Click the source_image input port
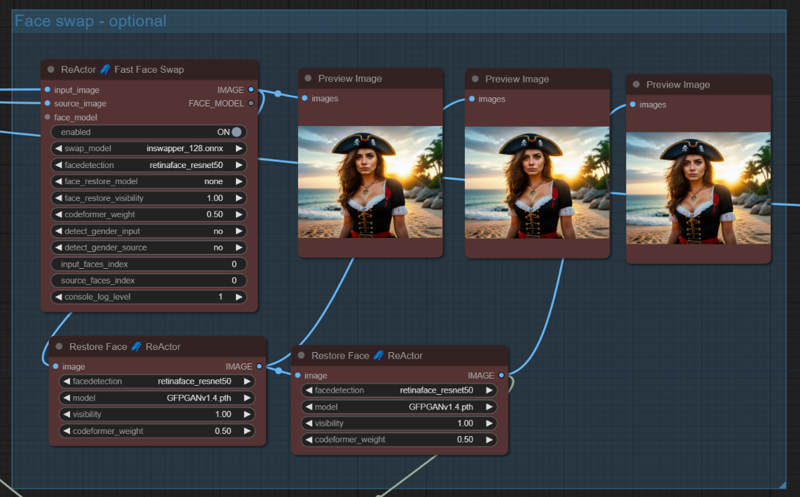Image resolution: width=800 pixels, height=497 pixels. click(47, 103)
